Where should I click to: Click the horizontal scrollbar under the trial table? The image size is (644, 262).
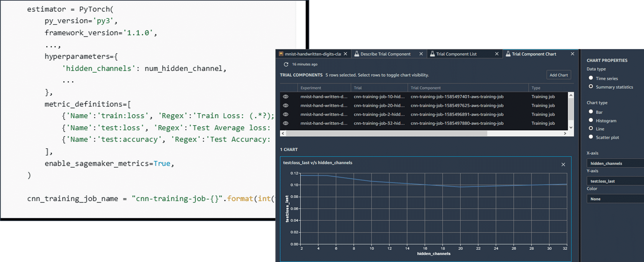coord(386,133)
